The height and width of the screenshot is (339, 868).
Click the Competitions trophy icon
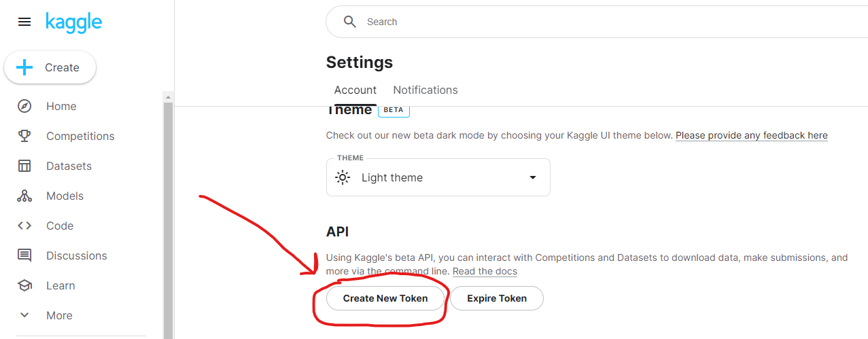pos(24,136)
